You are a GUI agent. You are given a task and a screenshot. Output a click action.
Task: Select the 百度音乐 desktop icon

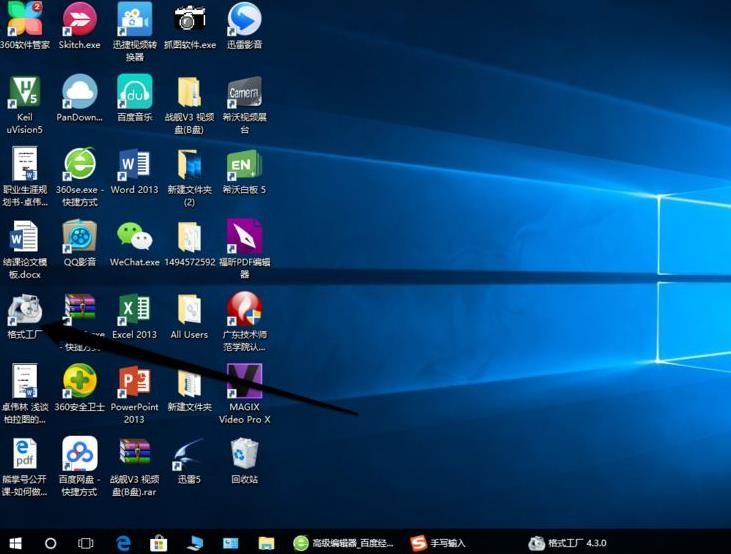[x=134, y=99]
